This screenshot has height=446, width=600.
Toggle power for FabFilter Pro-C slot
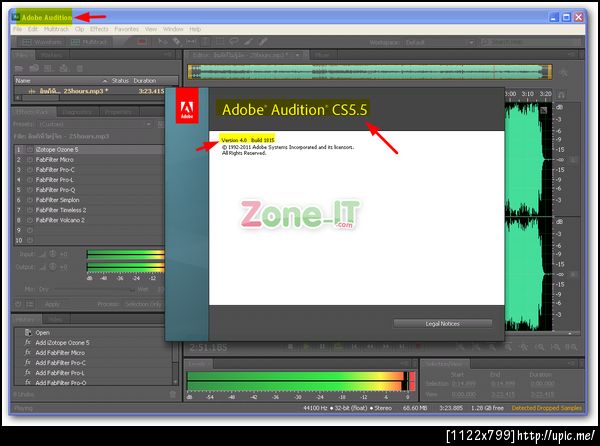tap(30, 169)
